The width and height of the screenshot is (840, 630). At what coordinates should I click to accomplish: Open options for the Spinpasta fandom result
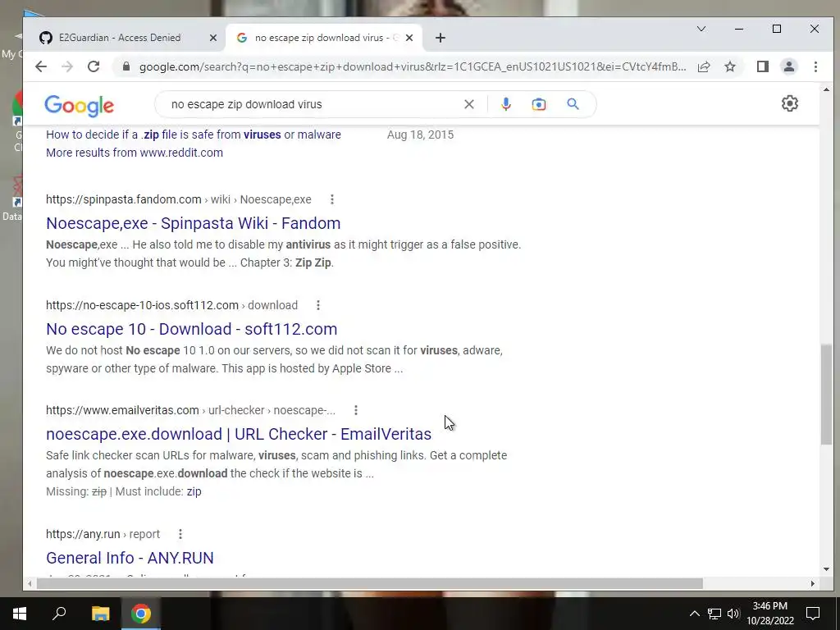332,199
